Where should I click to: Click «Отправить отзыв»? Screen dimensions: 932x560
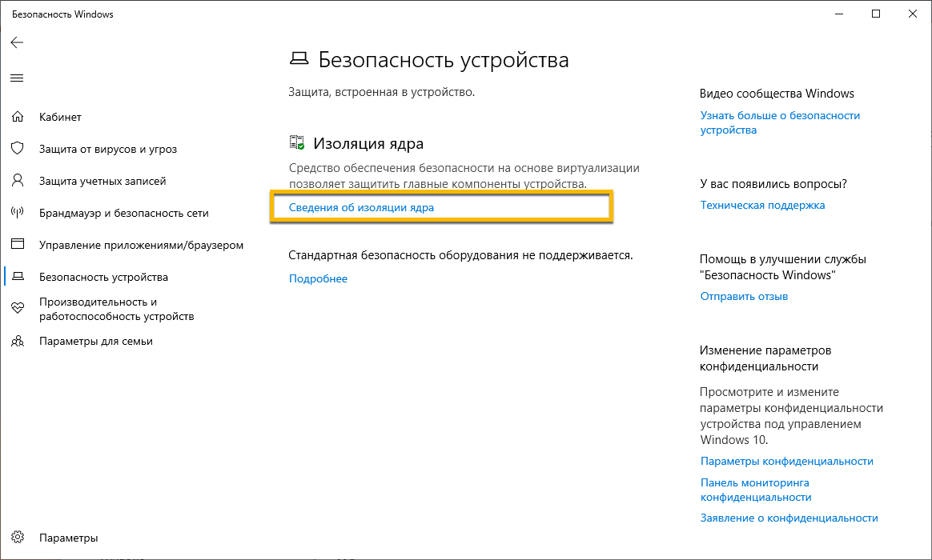[x=743, y=296]
